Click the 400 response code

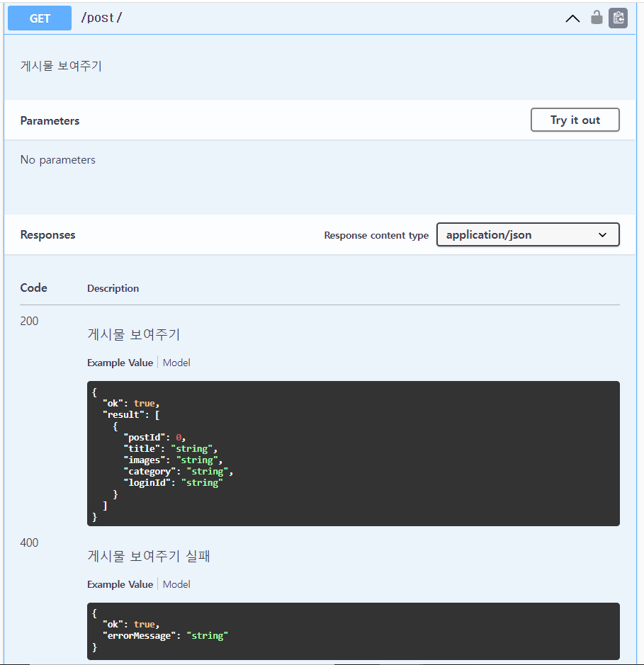[29, 542]
